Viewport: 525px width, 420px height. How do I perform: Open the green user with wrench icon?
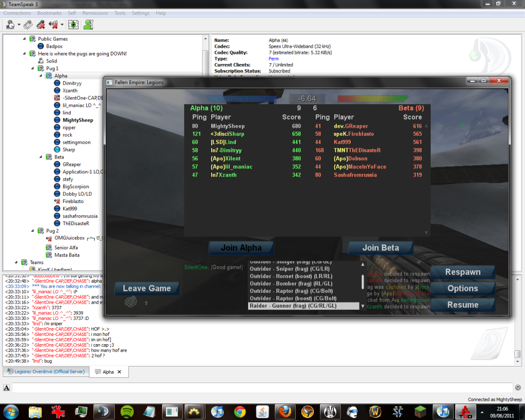point(88,25)
